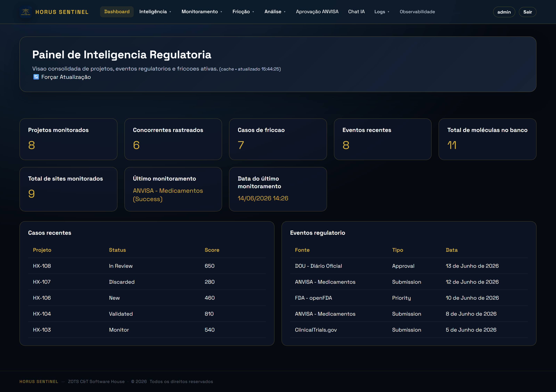
Task: Click the score value 810
Action: click(209, 314)
